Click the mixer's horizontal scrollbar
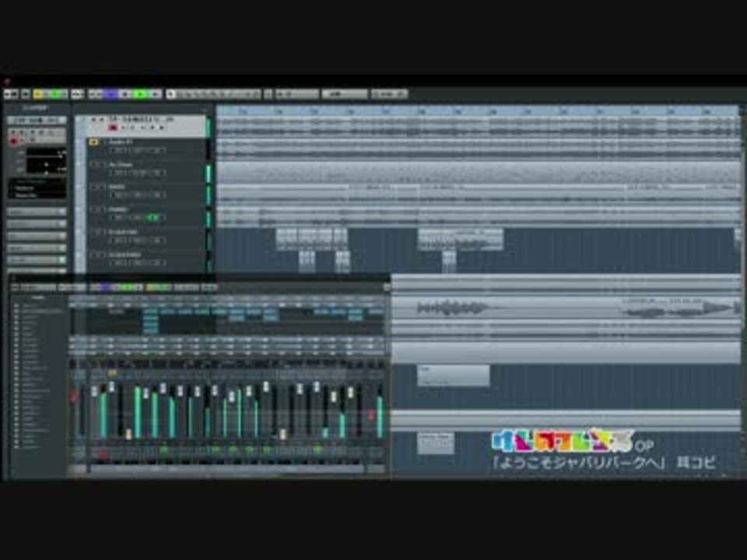Screen dimensions: 747x560 point(228,469)
